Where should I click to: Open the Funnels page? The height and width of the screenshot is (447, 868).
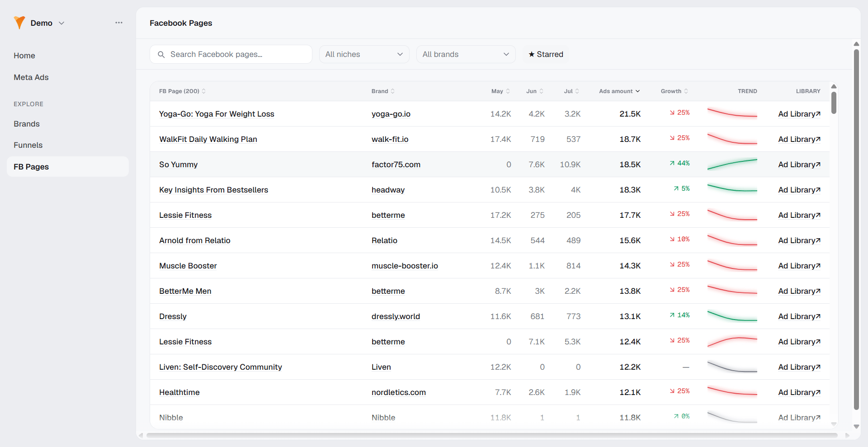(x=28, y=145)
